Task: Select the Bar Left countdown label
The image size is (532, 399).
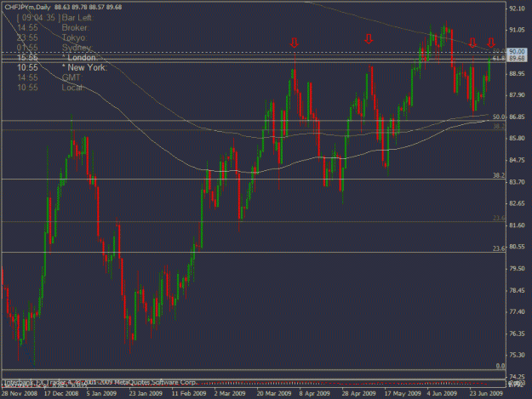Action: click(77, 18)
